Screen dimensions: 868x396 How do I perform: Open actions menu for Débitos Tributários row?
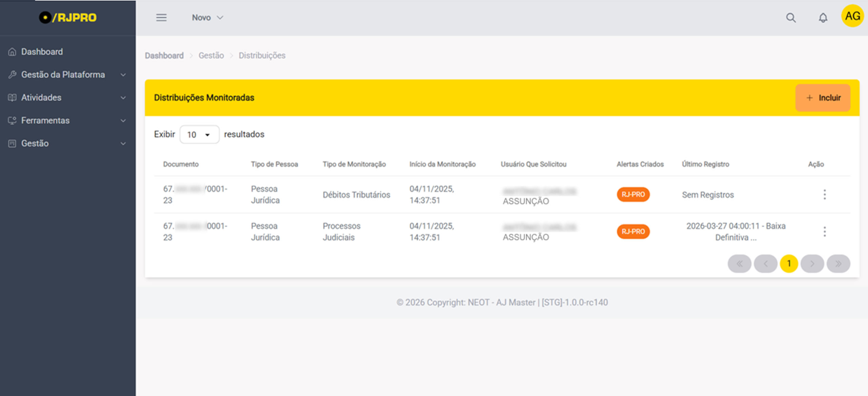click(825, 195)
